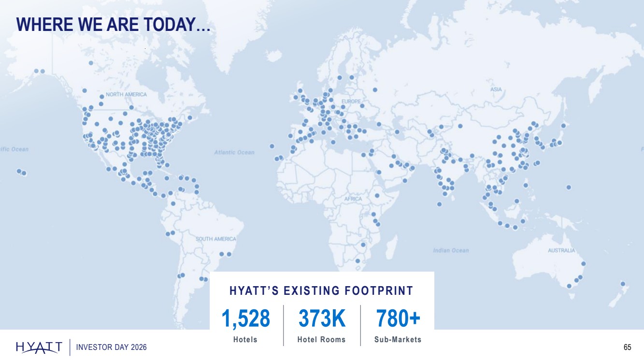Click the "AUSTRALIA" map label
Screen dimensions: 644x362
pos(561,250)
